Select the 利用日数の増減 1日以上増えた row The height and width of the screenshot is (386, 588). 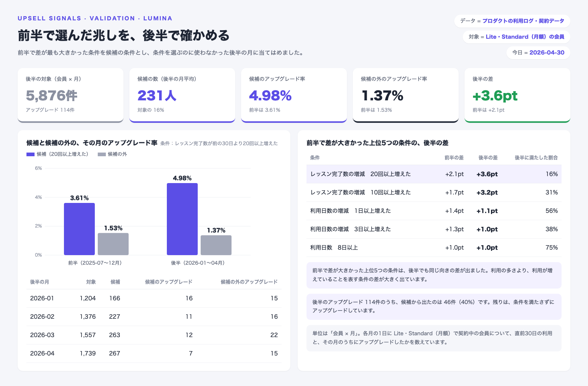point(434,211)
